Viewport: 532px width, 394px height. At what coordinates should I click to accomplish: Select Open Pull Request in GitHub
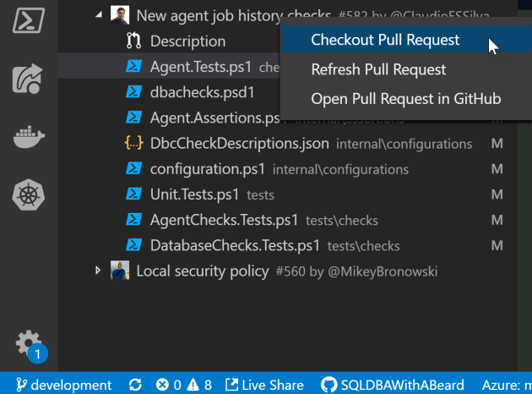coord(405,99)
